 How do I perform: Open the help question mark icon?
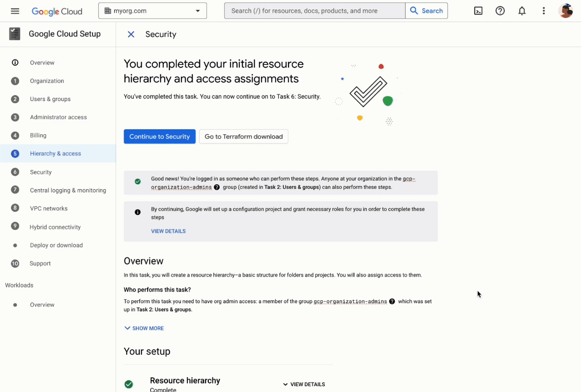(500, 11)
